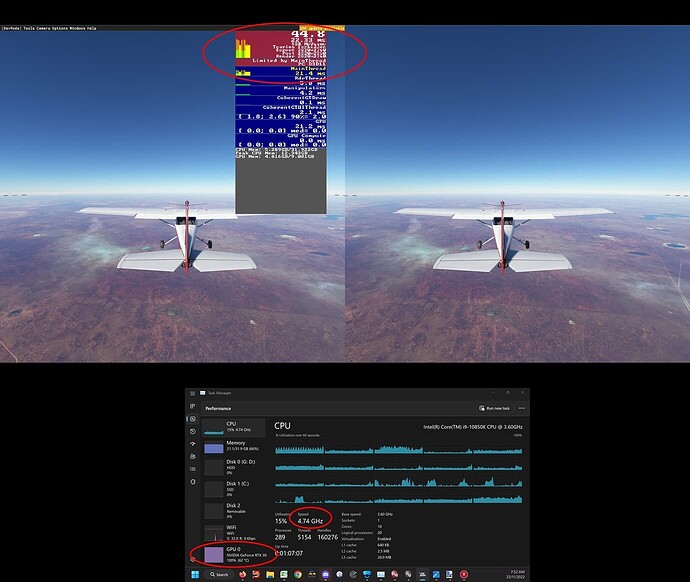Open the three-dot more options menu
The image size is (690, 582).
(522, 408)
